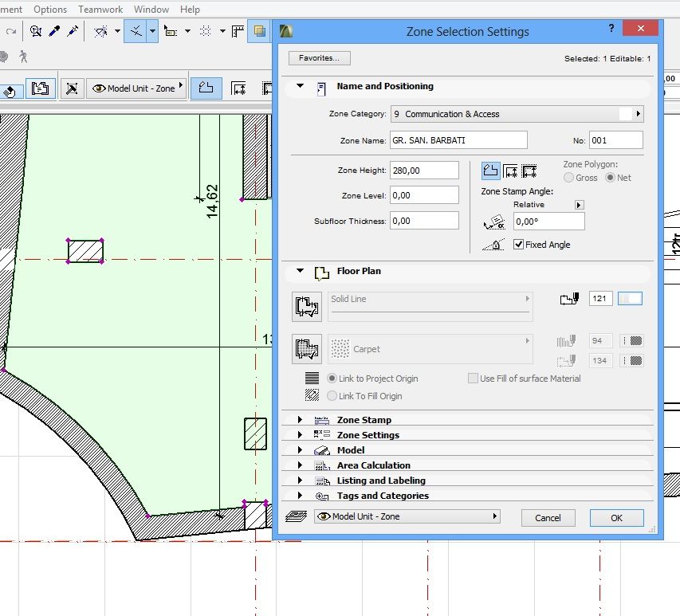Viewport: 680px width, 616px height.
Task: Open the Teamwork menu
Action: click(x=100, y=10)
